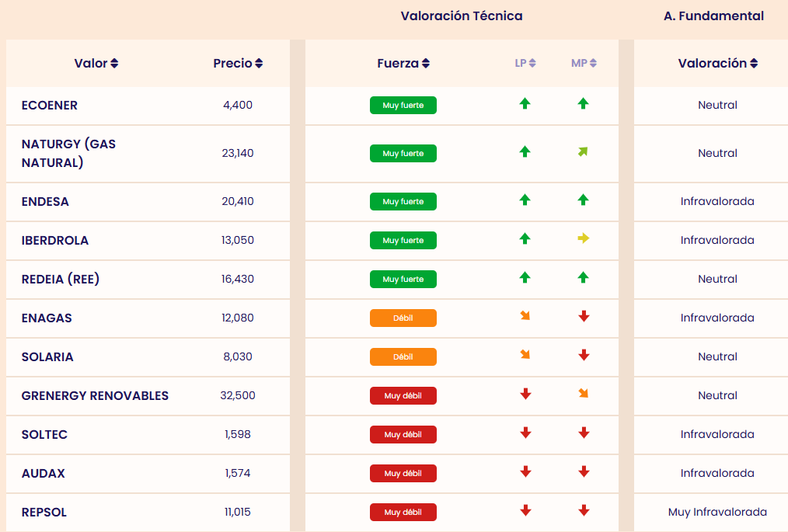
Task: Click ENAGAS orange LP downward diagonal arrow
Action: coord(525,316)
